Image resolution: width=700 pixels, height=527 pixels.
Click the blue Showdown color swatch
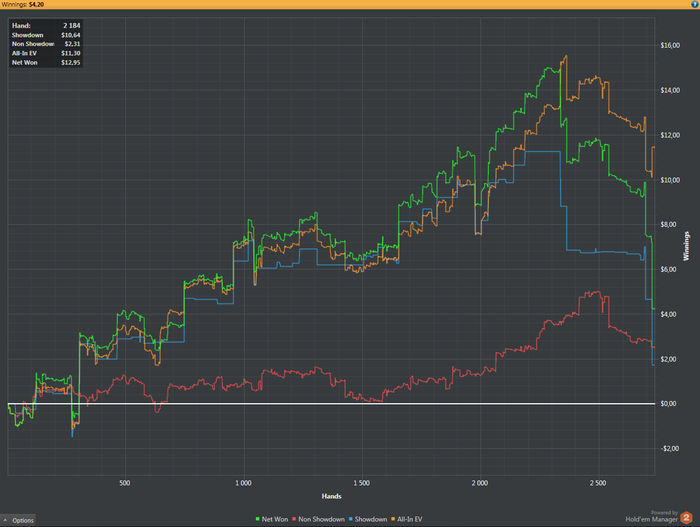click(351, 519)
